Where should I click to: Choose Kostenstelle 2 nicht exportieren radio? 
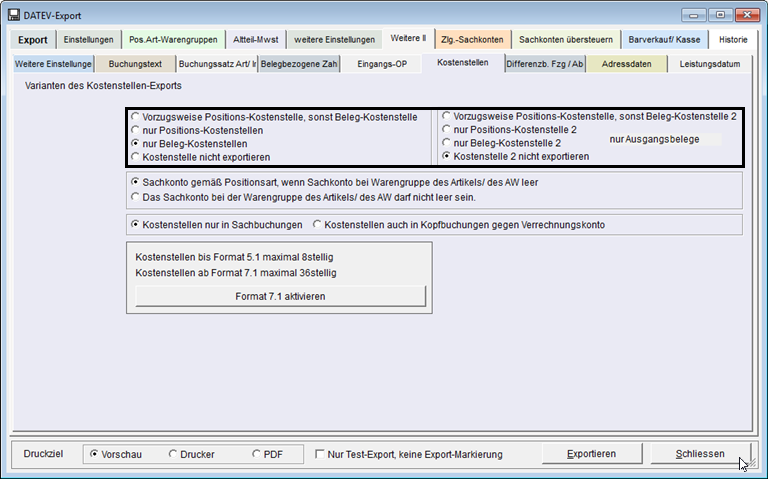pyautogui.click(x=516, y=156)
